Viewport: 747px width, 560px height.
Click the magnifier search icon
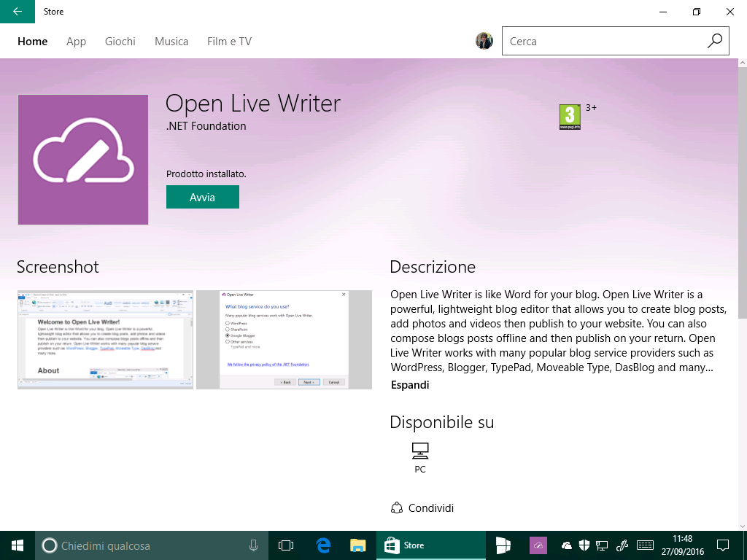(x=715, y=41)
